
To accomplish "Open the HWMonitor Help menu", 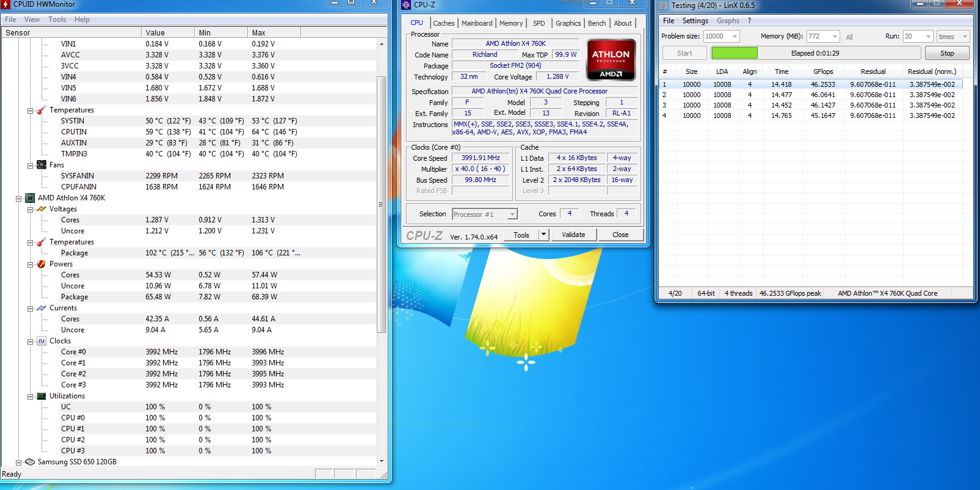I will click(82, 20).
